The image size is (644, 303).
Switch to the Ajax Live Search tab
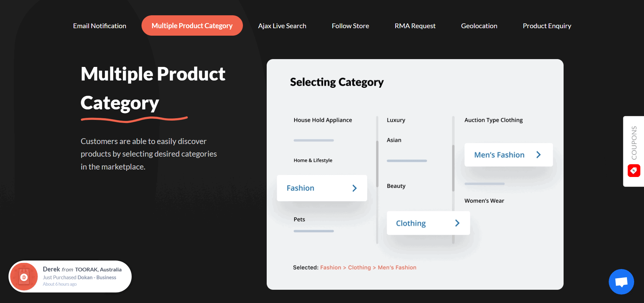pos(282,26)
